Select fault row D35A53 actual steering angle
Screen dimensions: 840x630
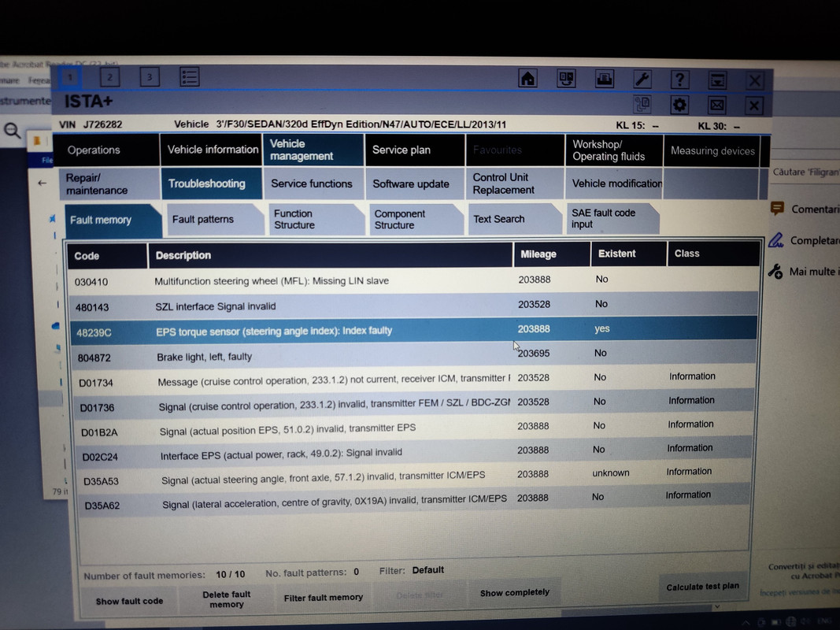tap(414, 476)
